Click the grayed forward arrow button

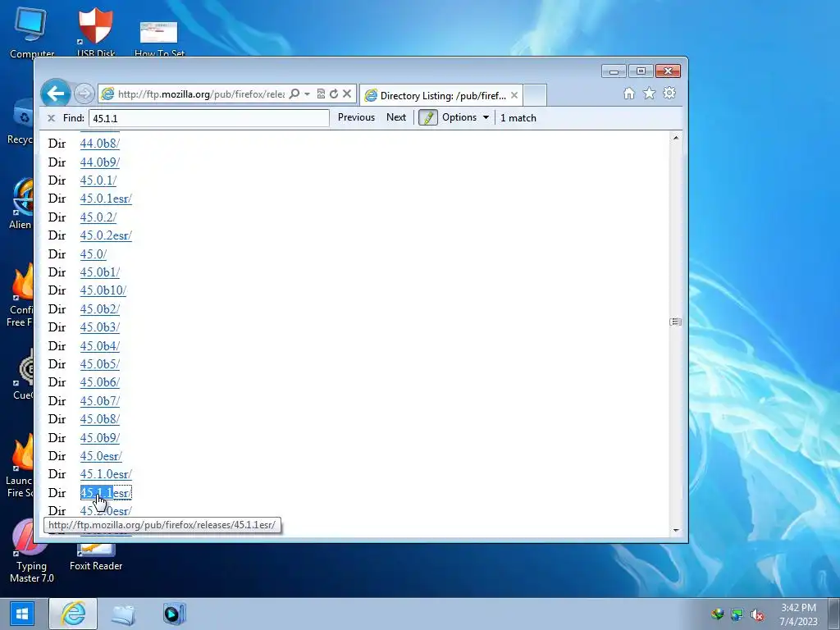point(84,94)
